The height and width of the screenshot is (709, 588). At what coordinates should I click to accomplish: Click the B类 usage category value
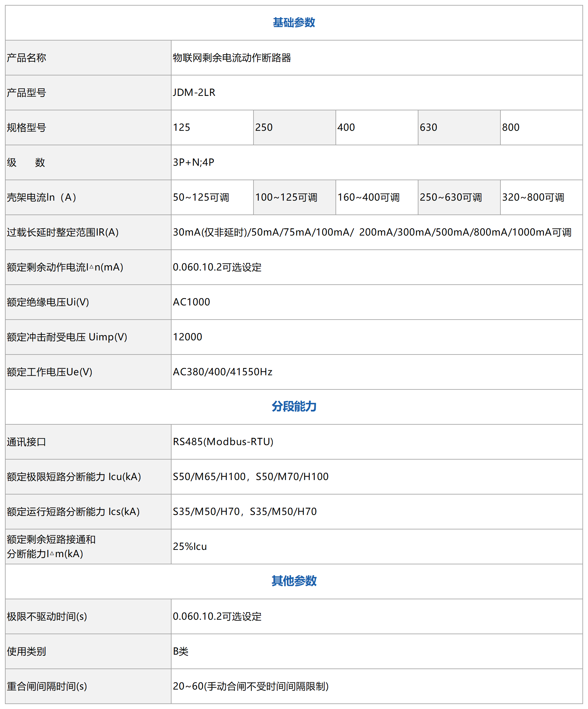[x=181, y=652]
